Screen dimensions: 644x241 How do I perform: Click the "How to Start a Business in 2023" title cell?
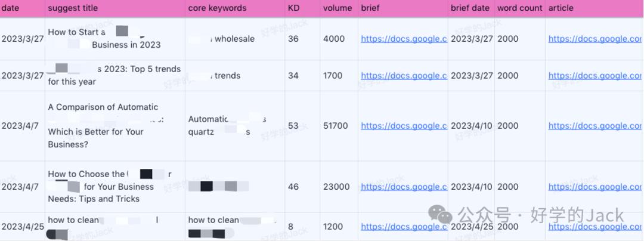pos(104,39)
